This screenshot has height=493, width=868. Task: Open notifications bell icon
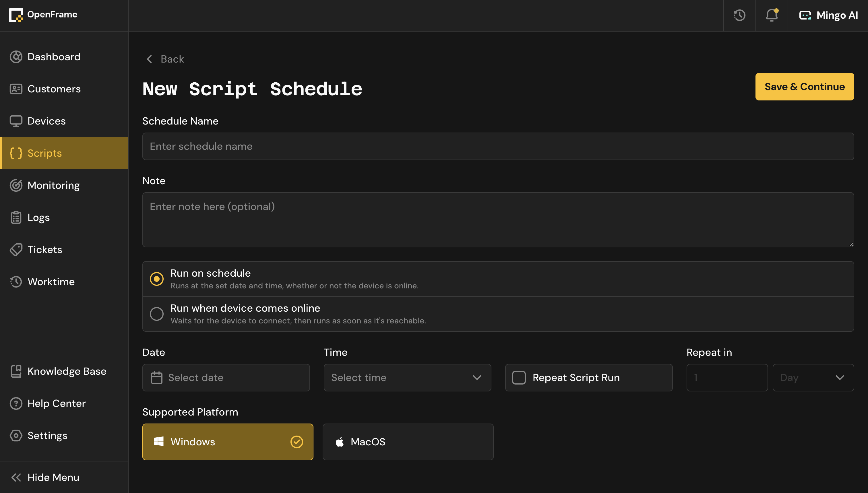point(772,15)
